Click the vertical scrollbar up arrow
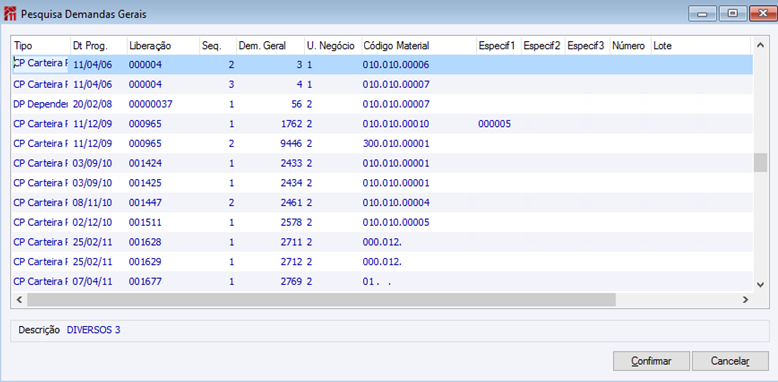The height and width of the screenshot is (382, 778). coord(760,45)
